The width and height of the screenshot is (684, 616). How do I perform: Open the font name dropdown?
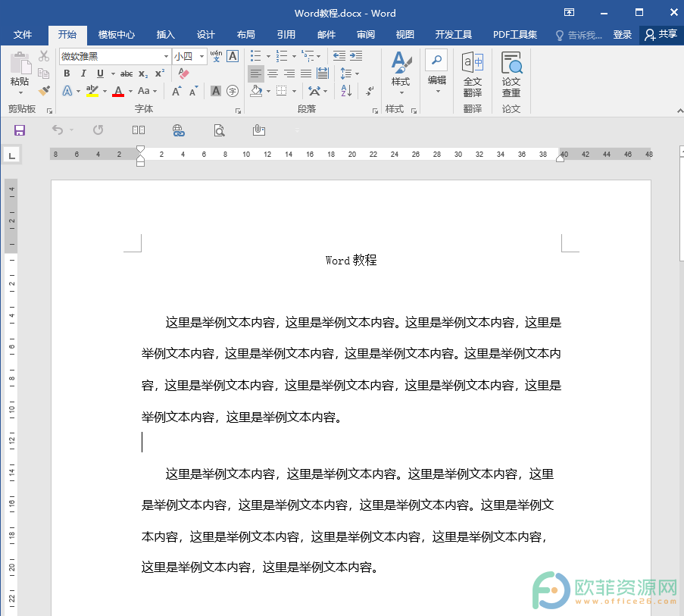(x=166, y=56)
